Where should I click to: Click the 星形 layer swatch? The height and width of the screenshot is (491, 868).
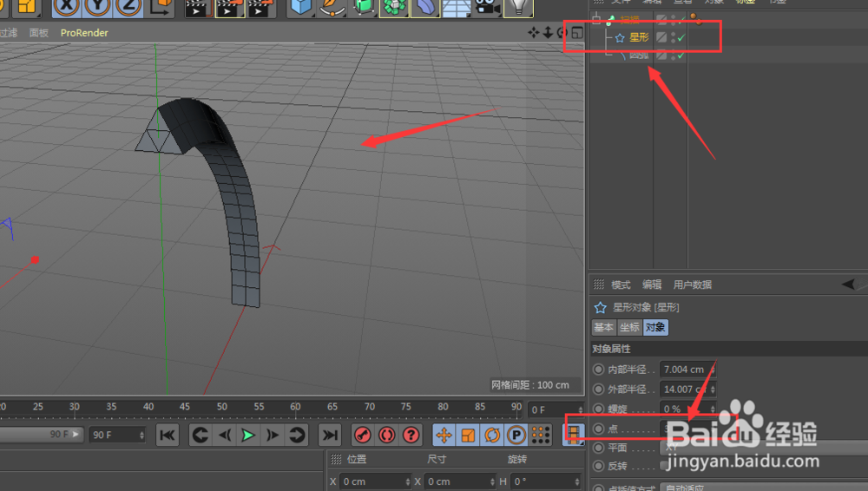(661, 37)
